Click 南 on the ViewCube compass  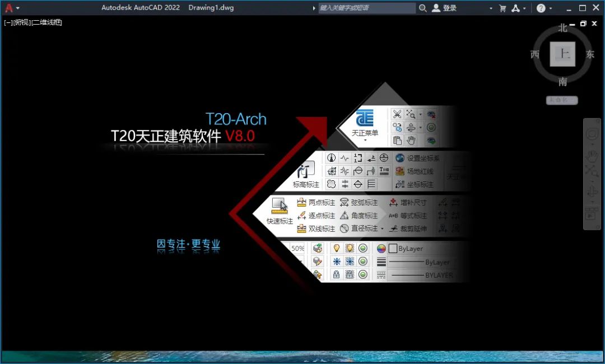(x=562, y=81)
